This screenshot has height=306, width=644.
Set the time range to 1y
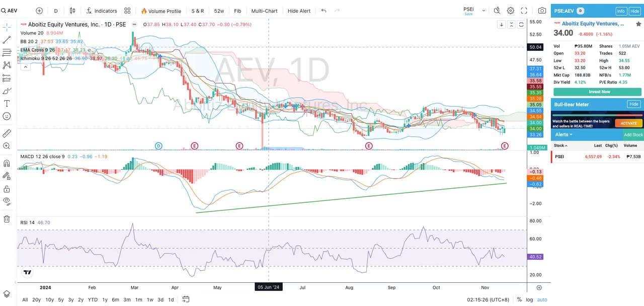click(x=105, y=299)
